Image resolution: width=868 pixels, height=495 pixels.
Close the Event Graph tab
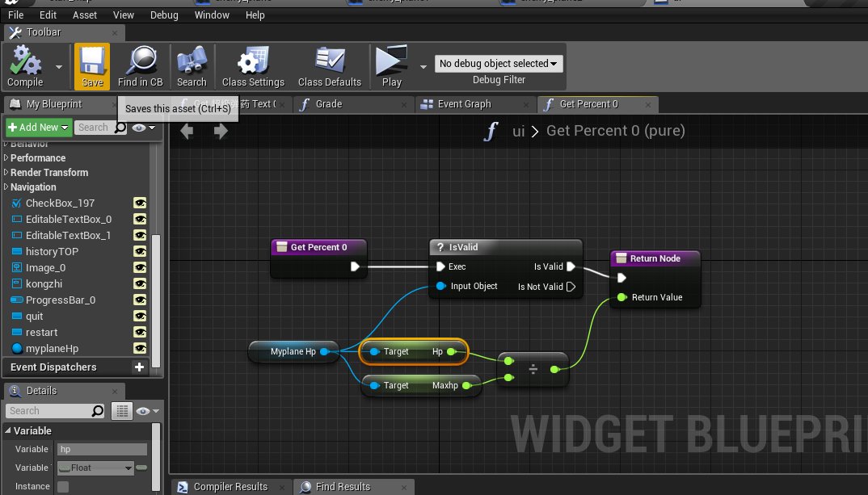tap(526, 104)
